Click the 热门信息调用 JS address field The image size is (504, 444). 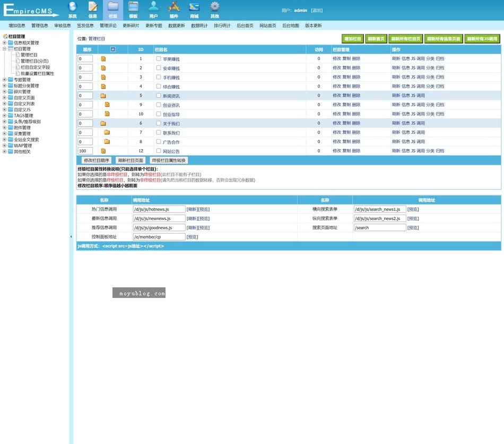click(x=159, y=209)
